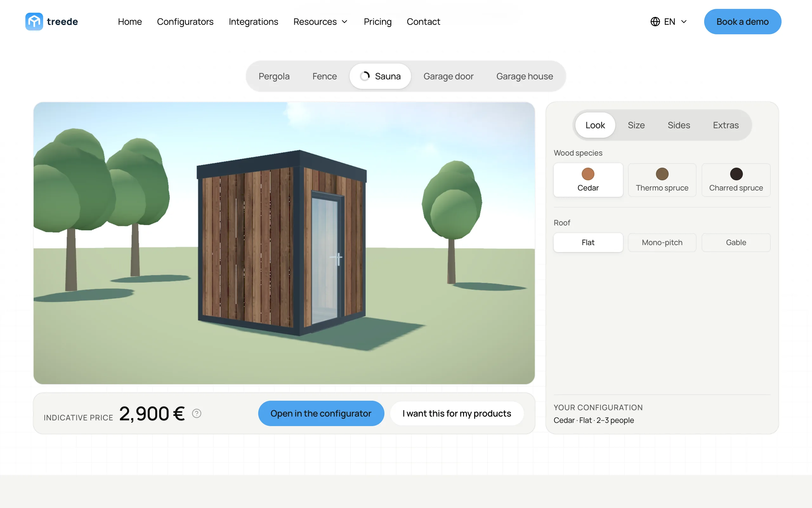Click the treede brand name text
Screen dimensions: 812x508
[62, 22]
